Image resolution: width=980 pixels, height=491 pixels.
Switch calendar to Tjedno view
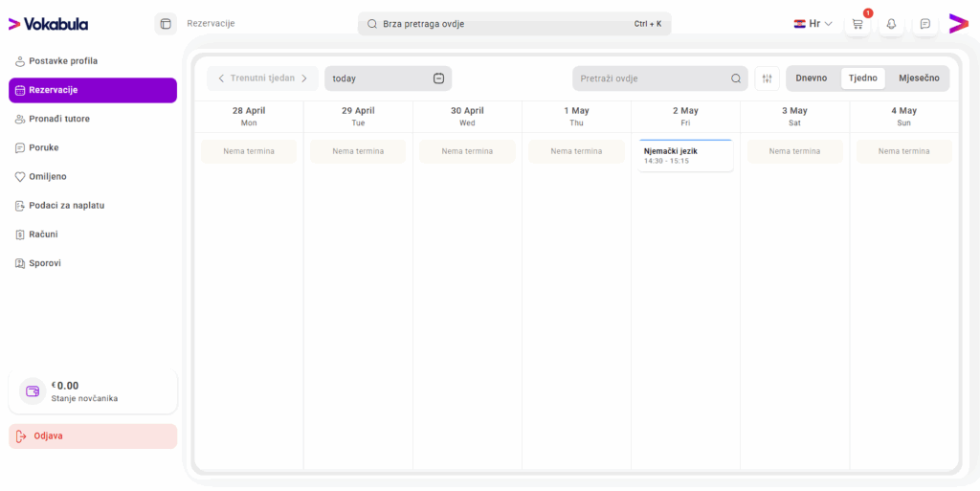862,78
